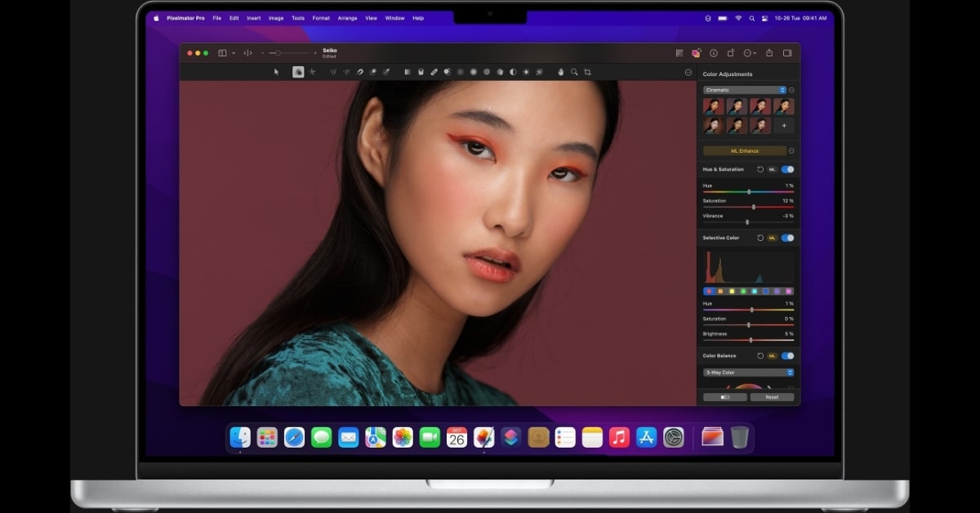Select the hand pan tool
980x513 pixels.
pyautogui.click(x=561, y=72)
